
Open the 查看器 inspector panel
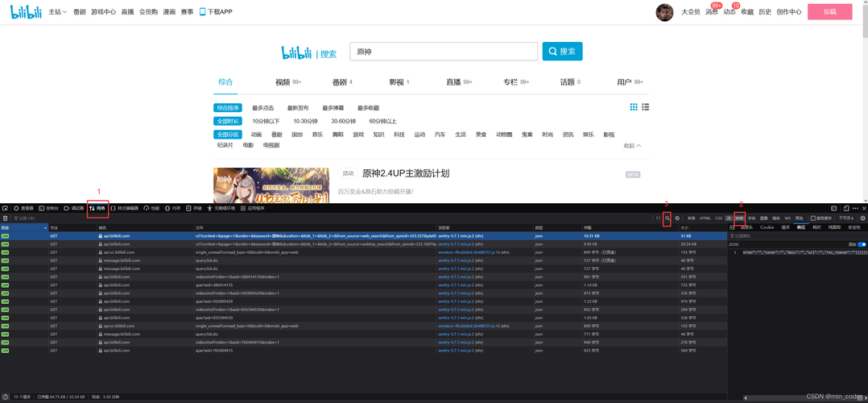[23, 209]
